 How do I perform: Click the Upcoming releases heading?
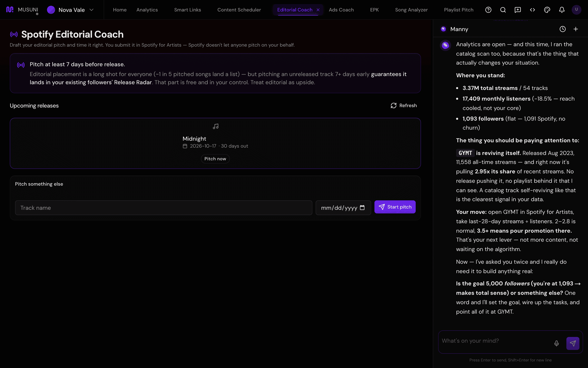(34, 106)
